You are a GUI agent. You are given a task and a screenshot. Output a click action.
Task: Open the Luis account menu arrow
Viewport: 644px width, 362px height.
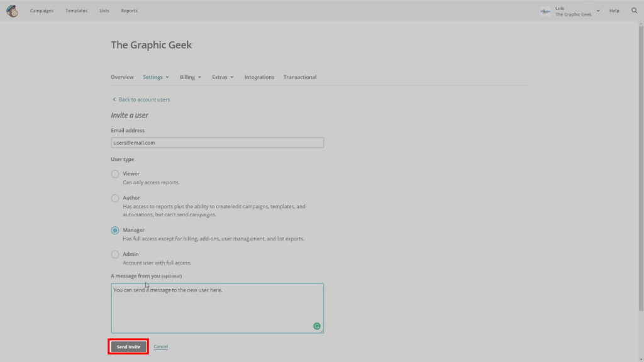point(598,11)
